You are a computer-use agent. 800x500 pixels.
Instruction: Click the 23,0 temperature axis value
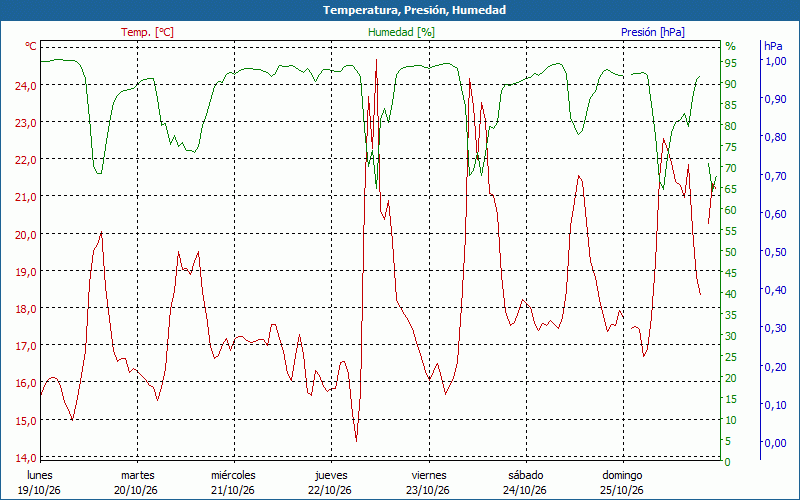pos(26,123)
